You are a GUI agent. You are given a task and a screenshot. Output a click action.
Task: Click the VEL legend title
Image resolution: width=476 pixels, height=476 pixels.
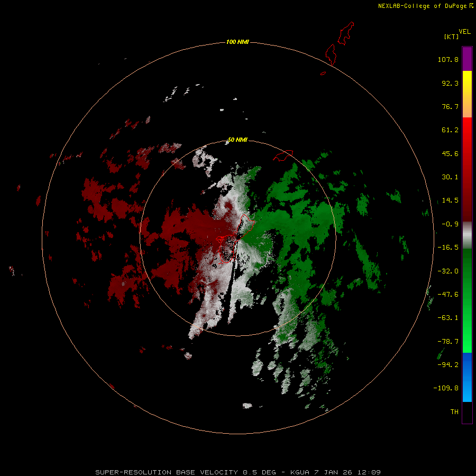[464, 32]
